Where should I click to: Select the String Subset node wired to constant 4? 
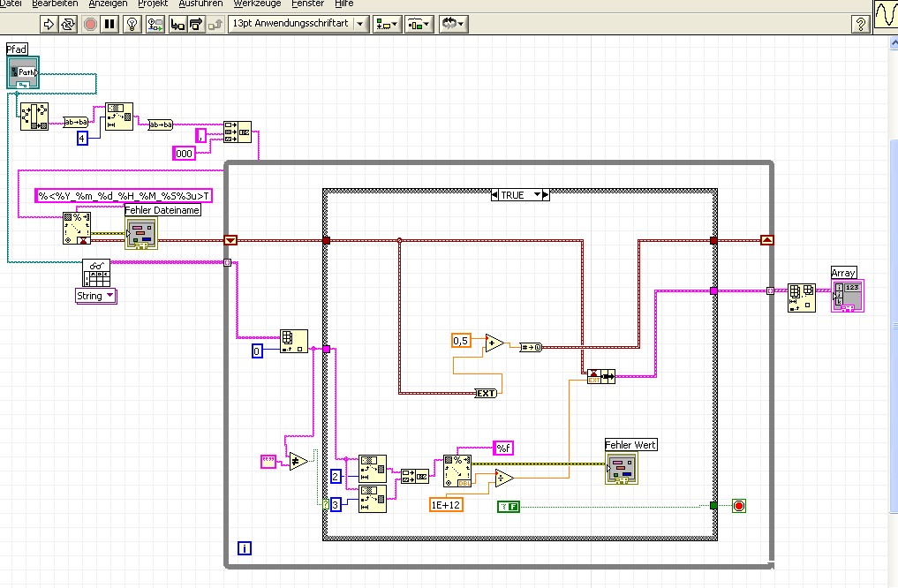(119, 117)
